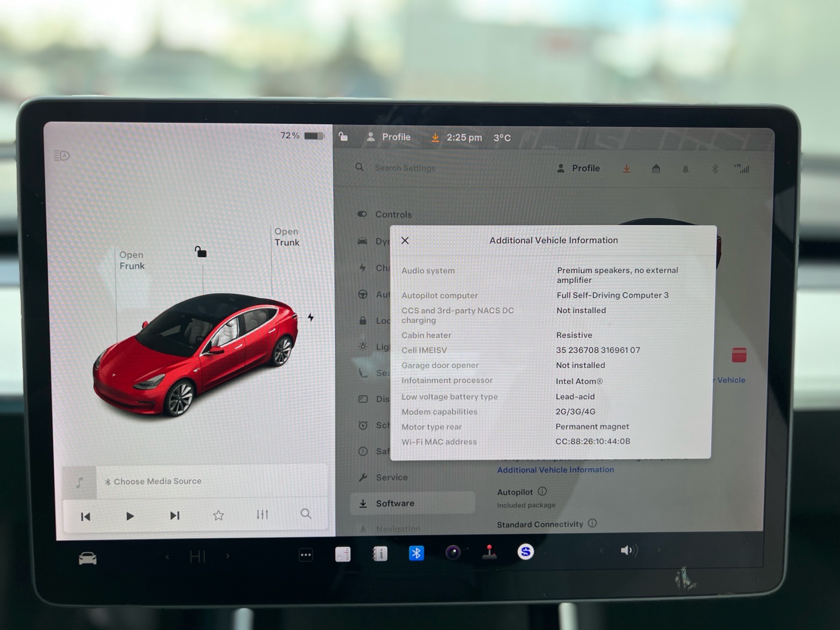The width and height of the screenshot is (840, 630).
Task: Open Autopilot info circle details
Action: (x=542, y=491)
